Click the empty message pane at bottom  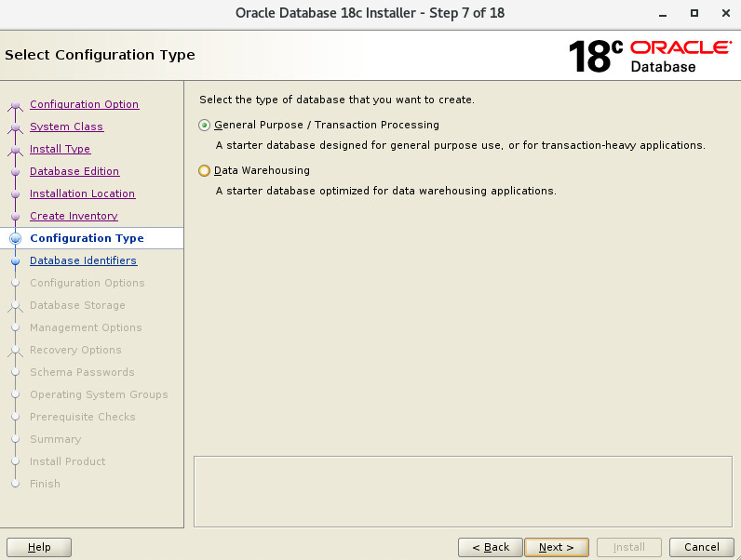[x=463, y=491]
